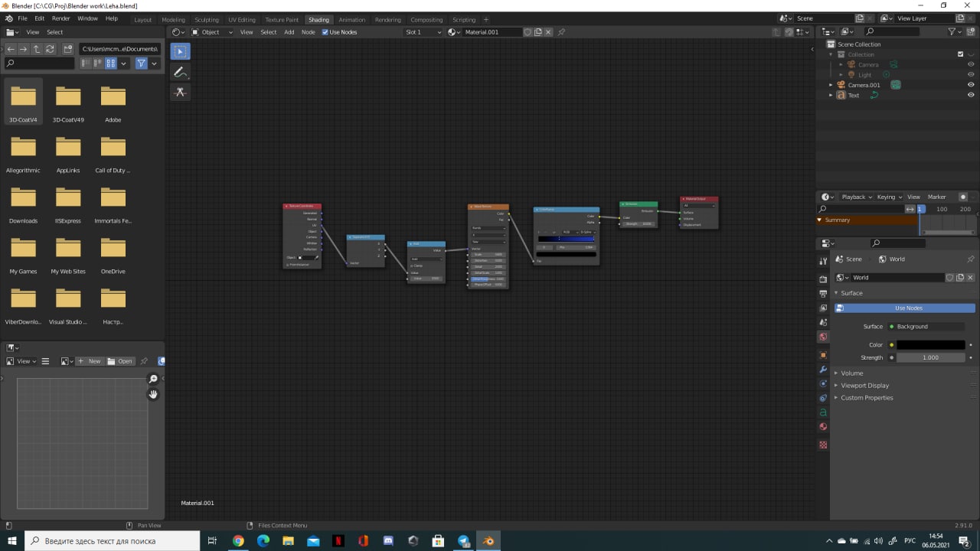Click the outliner search field
980x551 pixels.
[x=891, y=31]
